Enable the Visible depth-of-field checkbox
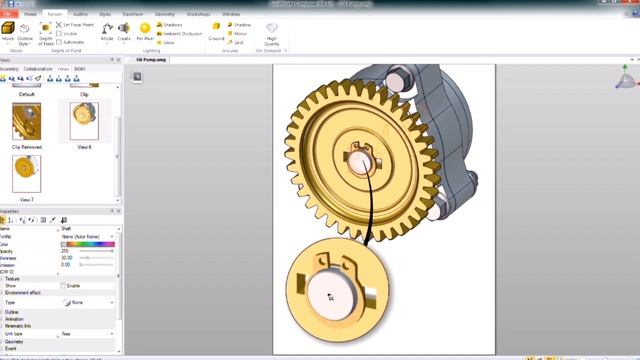This screenshot has height=360, width=640. 59,33
